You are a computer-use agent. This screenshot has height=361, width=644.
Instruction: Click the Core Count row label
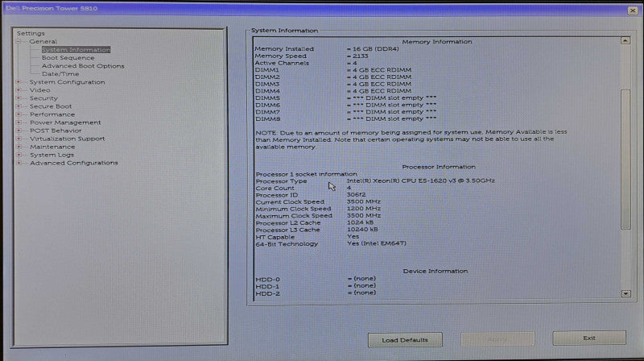[x=275, y=188]
